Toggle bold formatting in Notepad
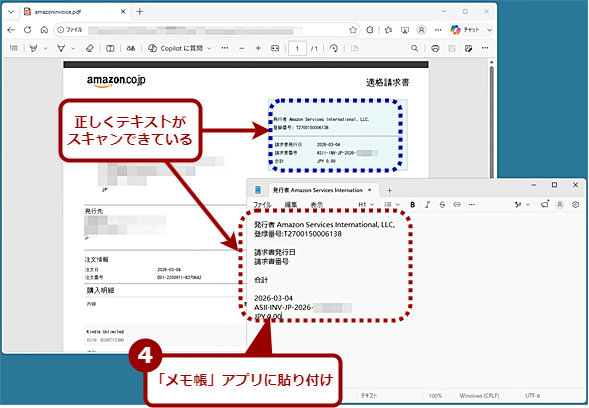589x408 pixels. [x=412, y=204]
